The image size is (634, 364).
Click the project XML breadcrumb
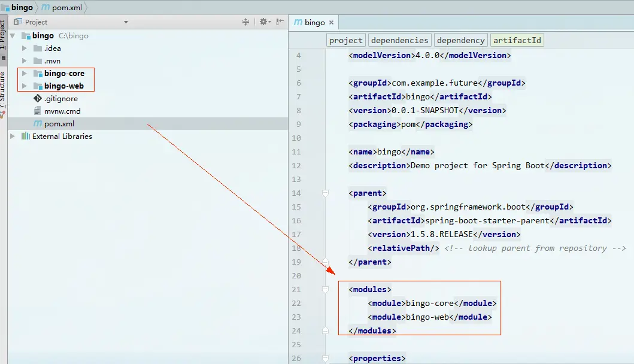pos(345,40)
